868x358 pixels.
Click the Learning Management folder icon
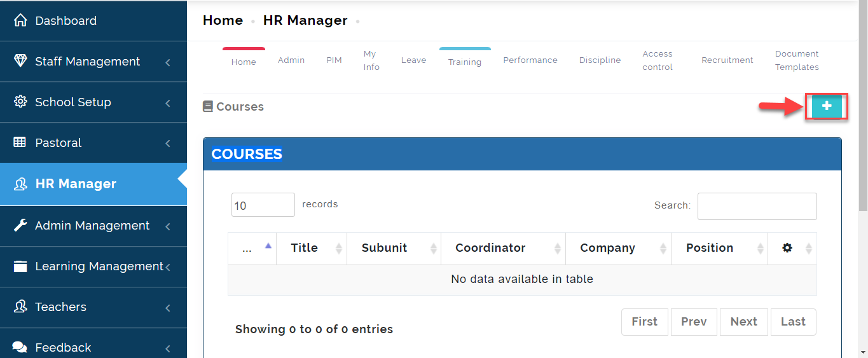[x=20, y=266]
